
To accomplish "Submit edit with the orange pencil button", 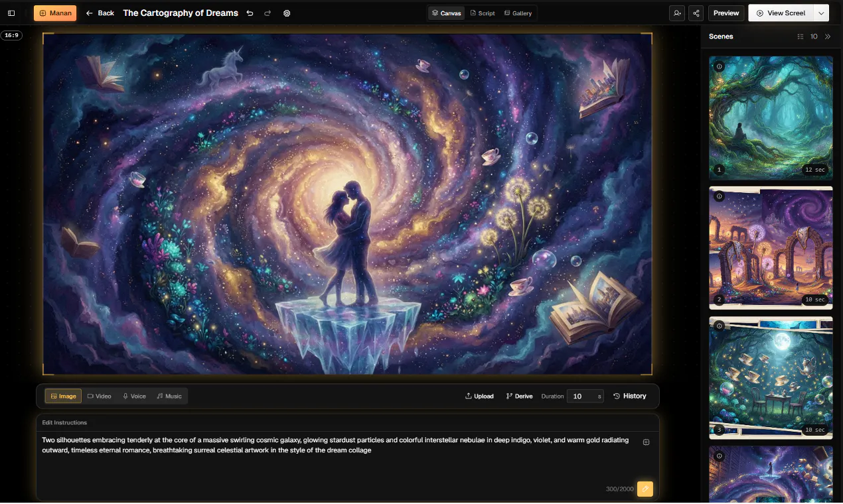I will click(x=645, y=489).
